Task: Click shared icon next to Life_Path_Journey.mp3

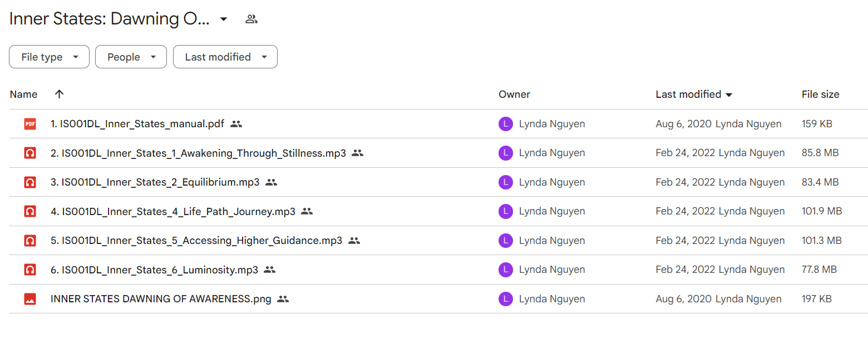Action: point(307,211)
